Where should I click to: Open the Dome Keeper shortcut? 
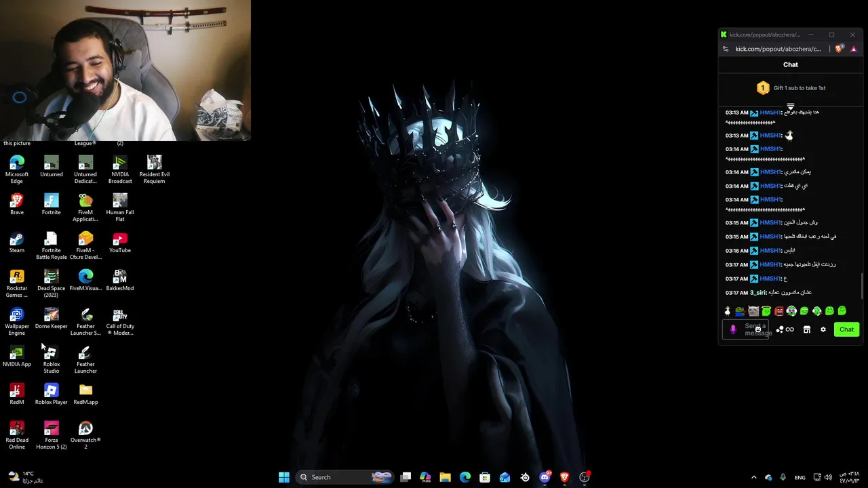[x=51, y=319]
